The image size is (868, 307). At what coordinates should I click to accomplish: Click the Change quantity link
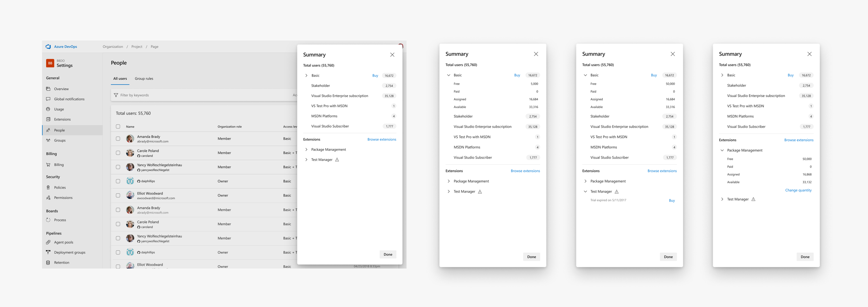798,190
